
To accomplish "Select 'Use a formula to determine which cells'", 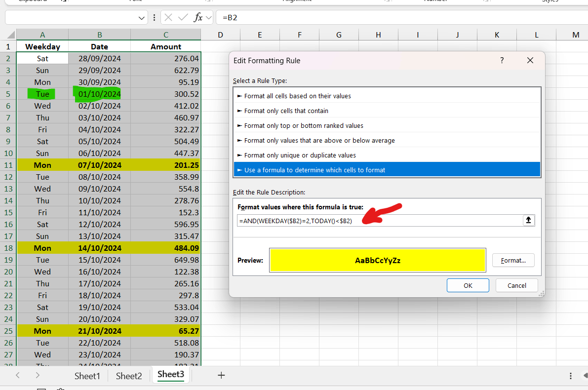I will pyautogui.click(x=387, y=170).
